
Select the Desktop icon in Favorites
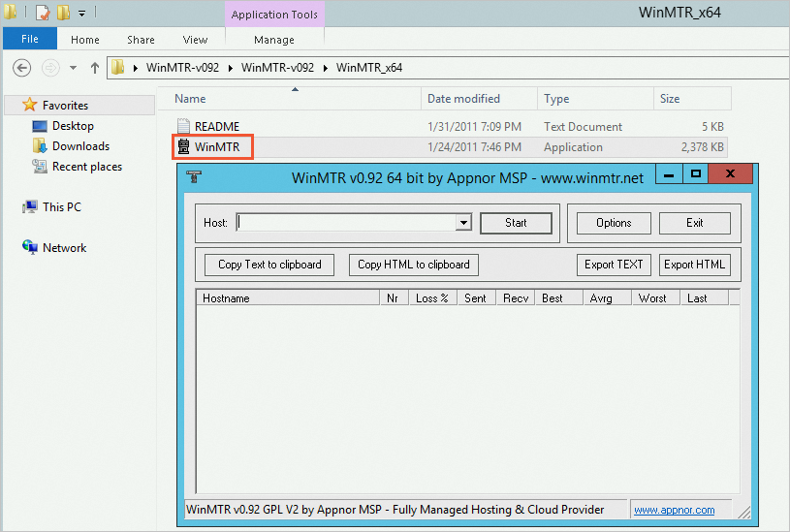pyautogui.click(x=40, y=126)
